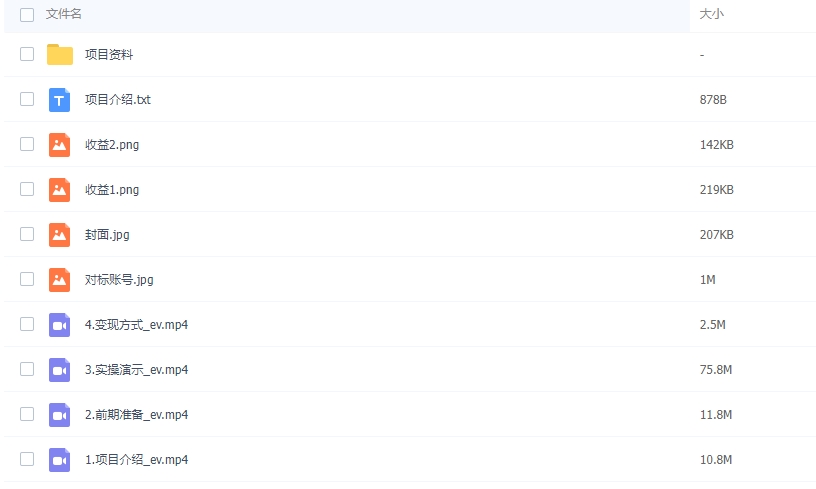816x489 pixels.
Task: Tick the checkbox for 2.前期准备_ev.mp4
Action: [27, 415]
